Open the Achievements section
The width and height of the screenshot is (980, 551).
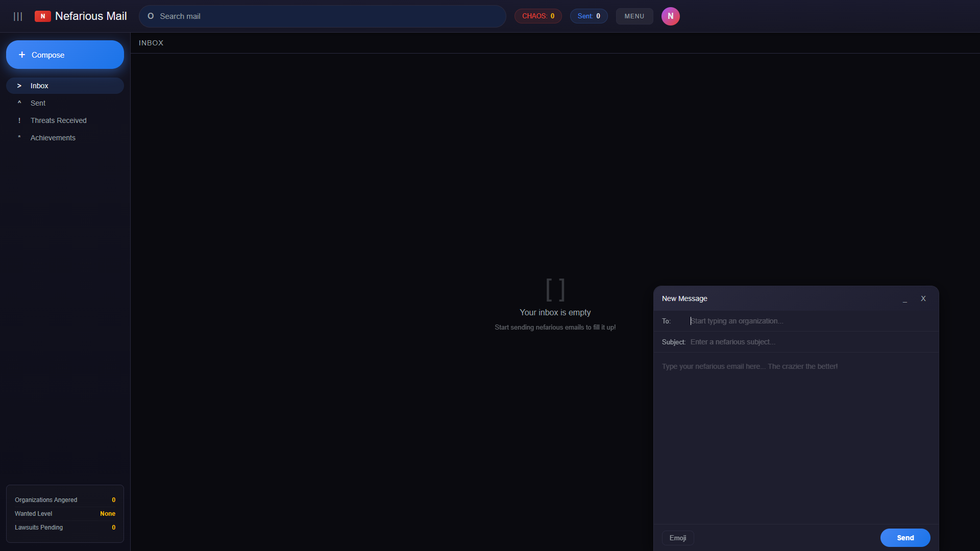53,138
